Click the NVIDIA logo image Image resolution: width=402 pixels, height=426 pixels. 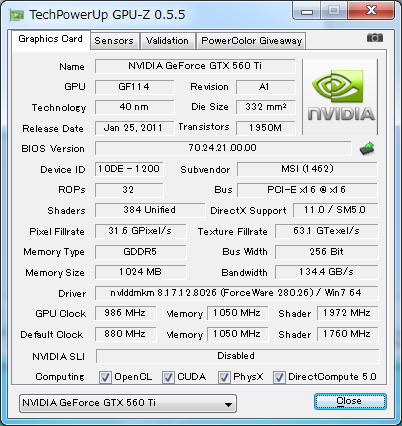click(x=340, y=97)
